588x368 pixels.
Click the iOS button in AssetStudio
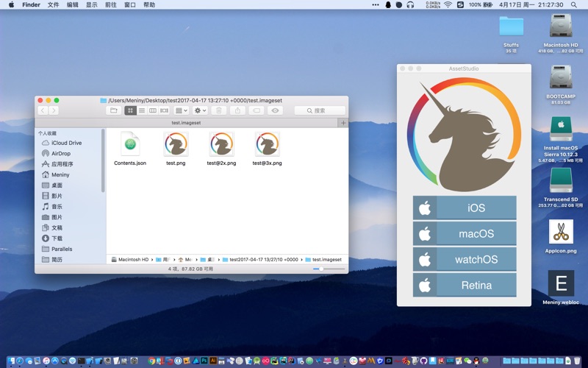pyautogui.click(x=465, y=208)
